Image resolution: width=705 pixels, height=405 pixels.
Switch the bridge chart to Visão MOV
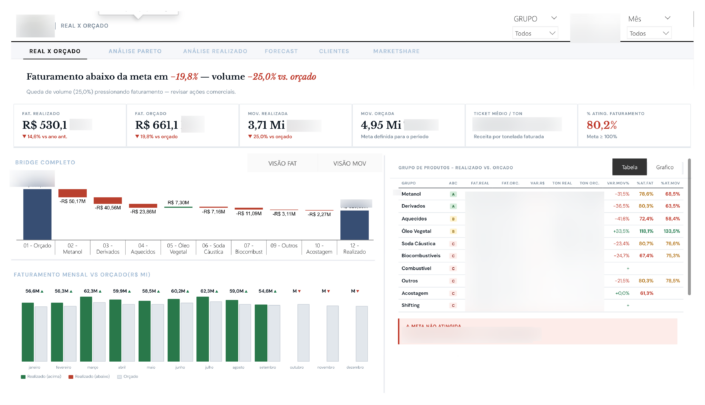click(349, 163)
